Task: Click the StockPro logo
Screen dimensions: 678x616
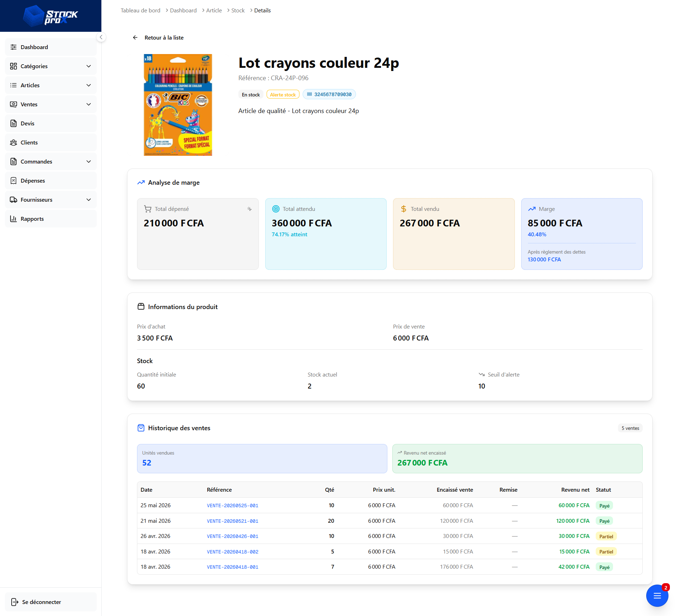Action: click(50, 16)
